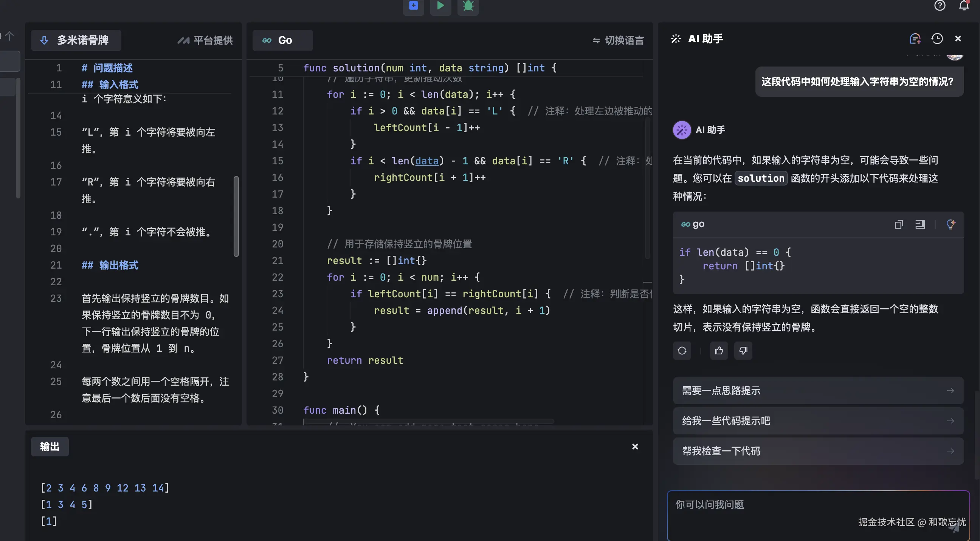Give a thumbs down to the AI answer
The image size is (980, 541).
743,351
